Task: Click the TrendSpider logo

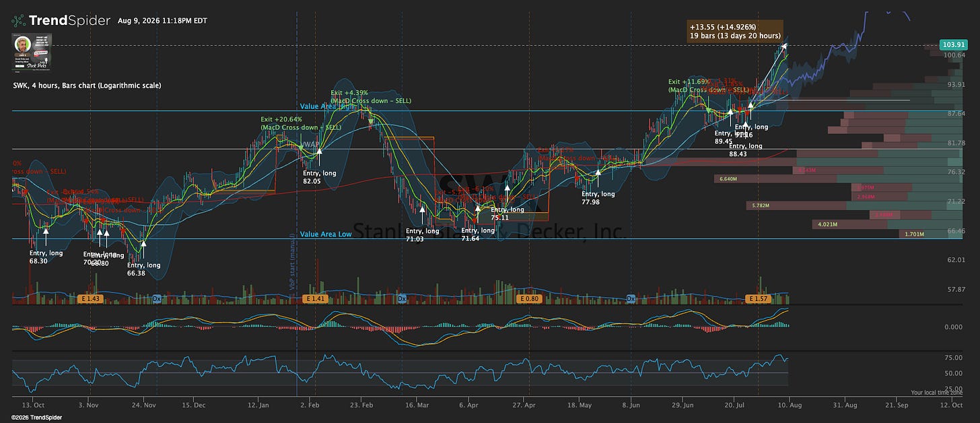Action: [x=61, y=21]
